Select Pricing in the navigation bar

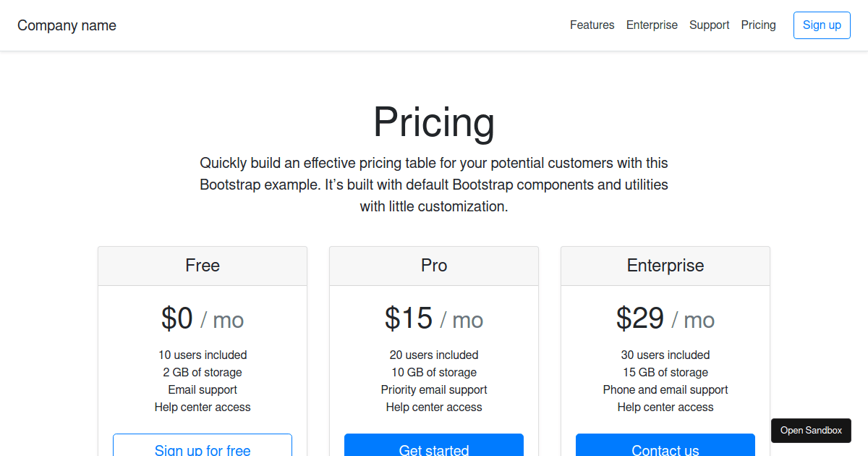point(758,25)
